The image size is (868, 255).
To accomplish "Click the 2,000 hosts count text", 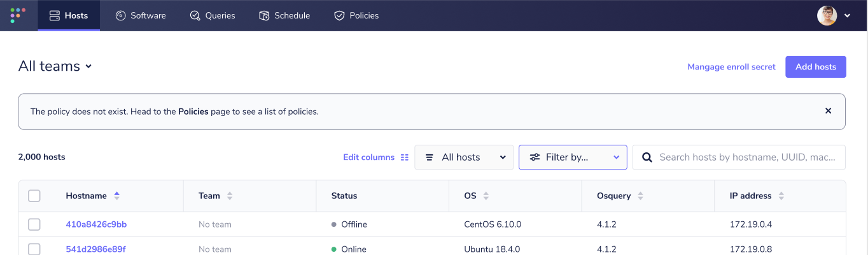I will coord(42,157).
